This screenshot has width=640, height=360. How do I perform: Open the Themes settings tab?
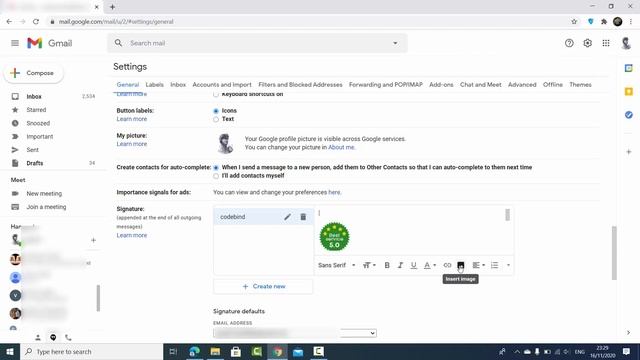580,84
